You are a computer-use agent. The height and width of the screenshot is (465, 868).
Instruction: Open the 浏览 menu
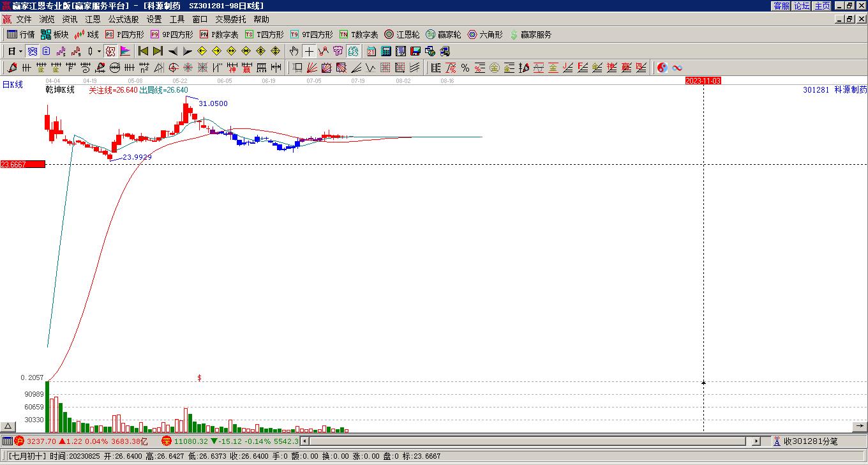tap(47, 19)
